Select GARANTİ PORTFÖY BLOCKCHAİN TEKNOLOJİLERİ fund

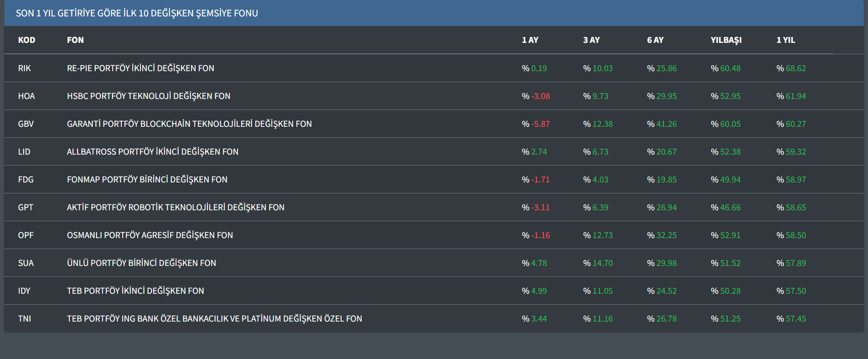coord(189,124)
